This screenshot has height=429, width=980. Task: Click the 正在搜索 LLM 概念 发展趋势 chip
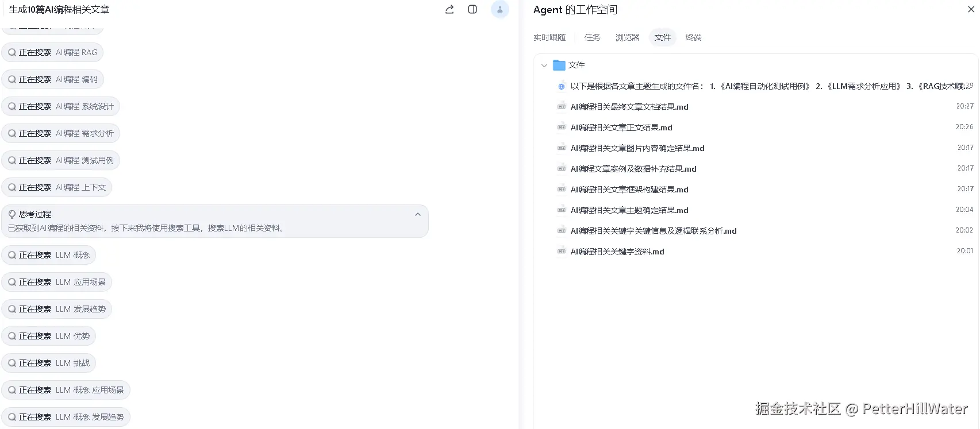(66, 417)
